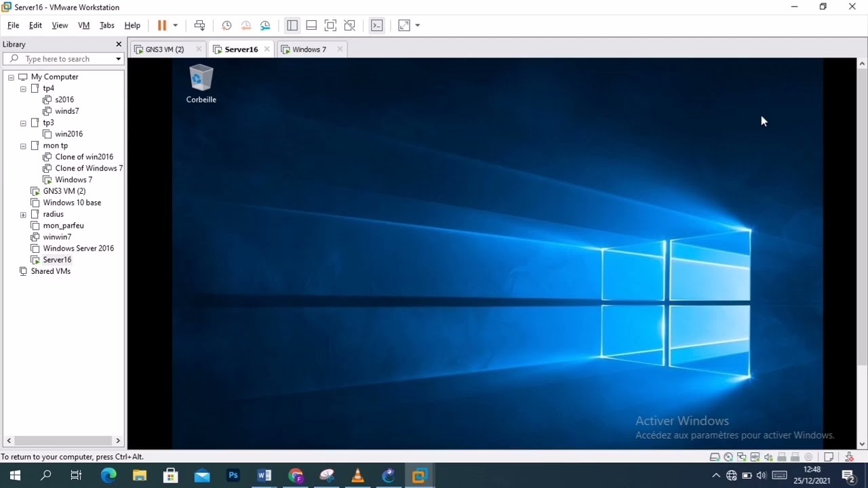868x488 pixels.
Task: Select mon_parfeu virtual machine
Action: (x=58, y=226)
